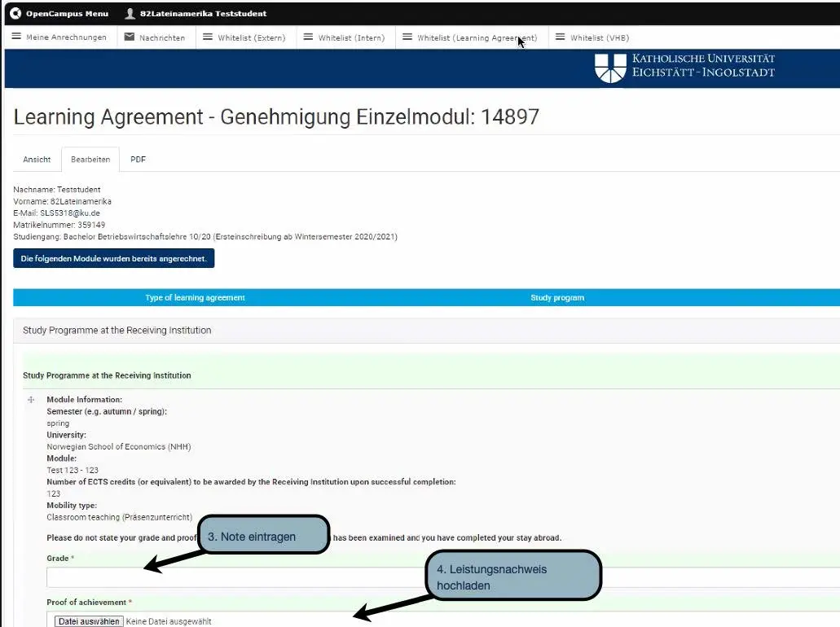The image size is (840, 627).
Task: Click 'Classroom teaching (Präsenzunterricht)' value
Action: point(119,517)
